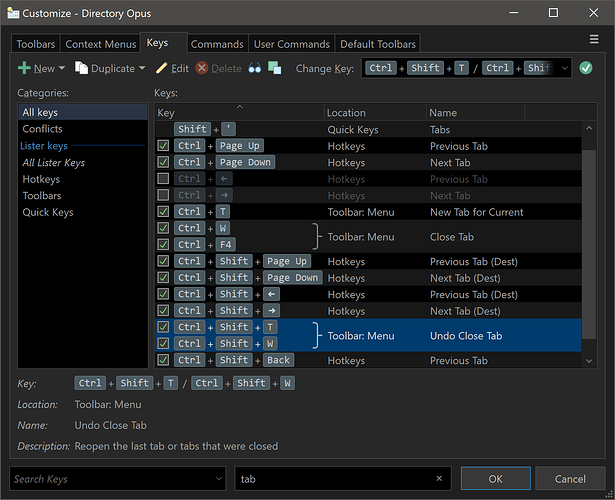Select All keys category
This screenshot has height=500, width=615.
(83, 112)
